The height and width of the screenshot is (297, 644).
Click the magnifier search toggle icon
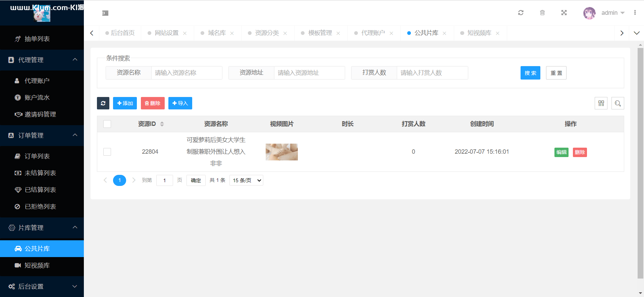tap(618, 103)
